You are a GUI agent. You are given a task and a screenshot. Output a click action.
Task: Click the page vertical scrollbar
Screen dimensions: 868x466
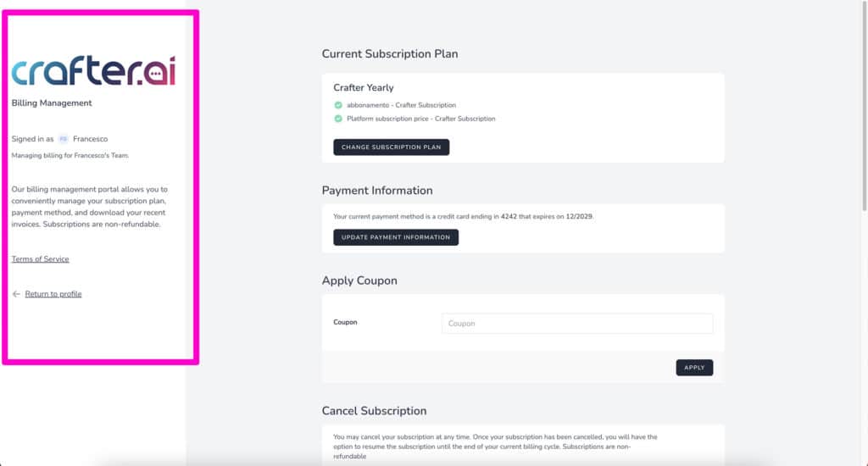[x=864, y=105]
